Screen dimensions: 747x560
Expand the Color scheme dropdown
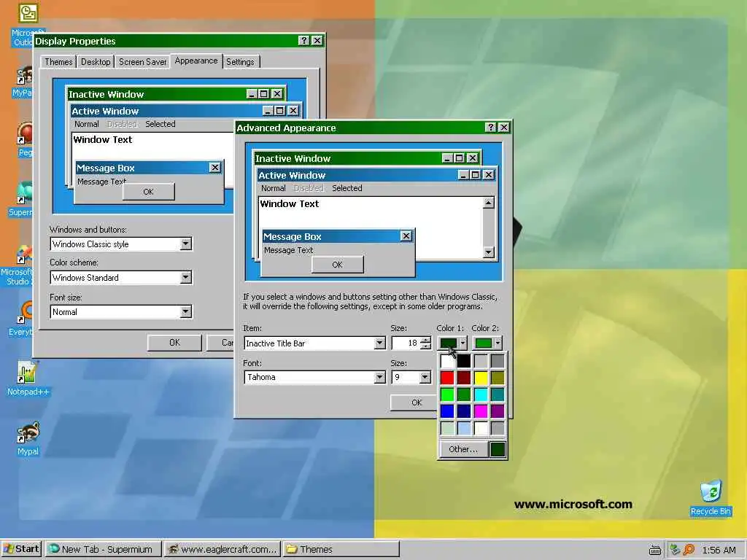point(186,277)
